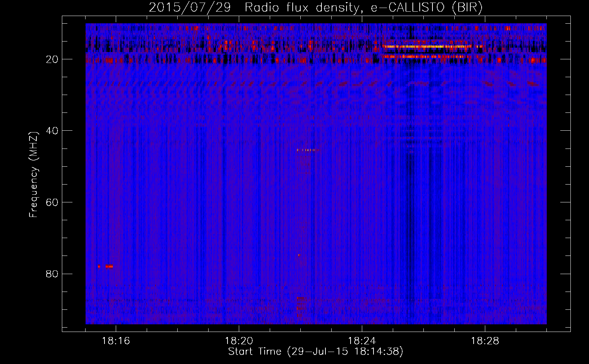Click the plot title "2015/07/29 Radio flux density, e-CALLISTO (BIR)"
Viewport: 589px width, 364px height.
coord(316,7)
